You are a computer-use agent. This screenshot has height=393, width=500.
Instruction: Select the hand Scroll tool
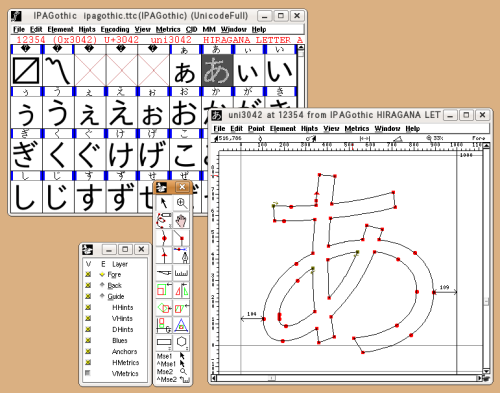point(182,220)
